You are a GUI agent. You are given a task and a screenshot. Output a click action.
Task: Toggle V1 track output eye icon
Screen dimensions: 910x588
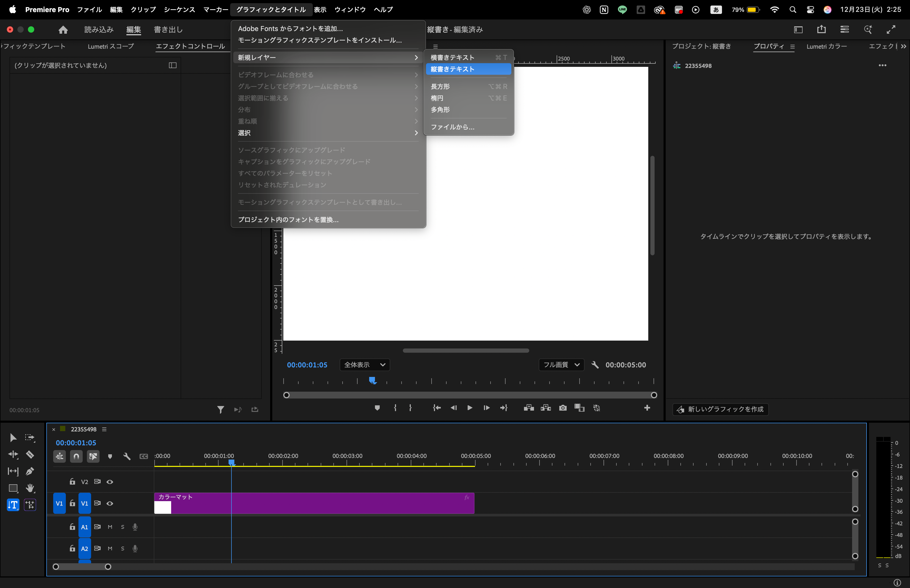(x=110, y=503)
